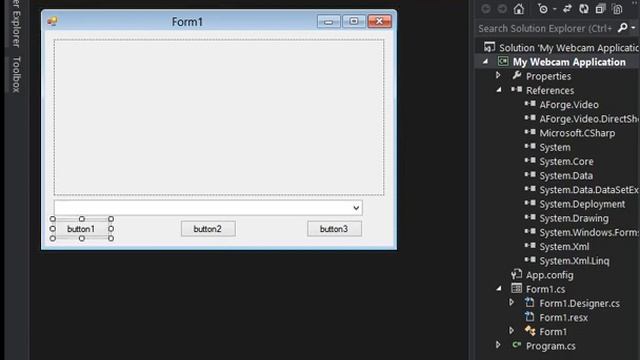
Task: Select the Program.cs file
Action: 551,346
